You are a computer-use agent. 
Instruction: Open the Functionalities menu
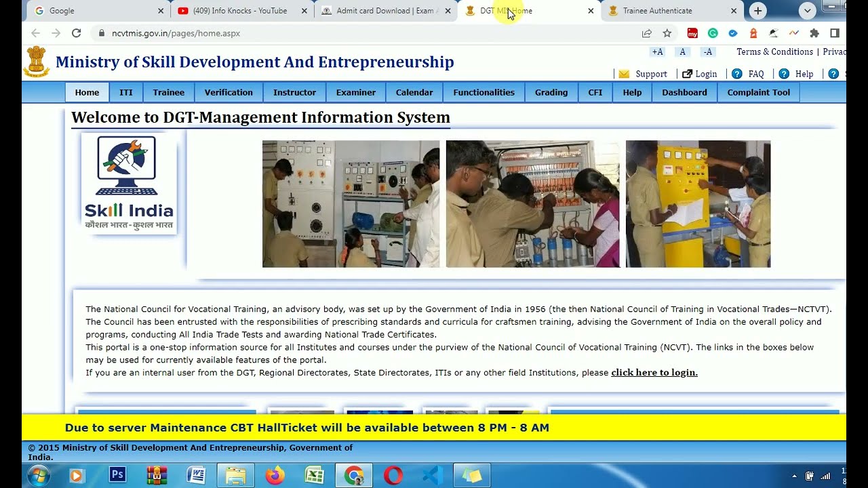pos(484,92)
